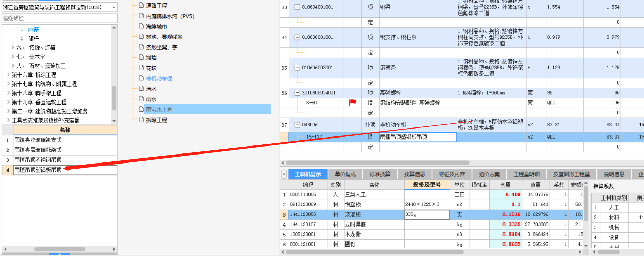Expand 第十八章 脚手架工程 chapter
This screenshot has height=256, width=644.
click(x=8, y=93)
